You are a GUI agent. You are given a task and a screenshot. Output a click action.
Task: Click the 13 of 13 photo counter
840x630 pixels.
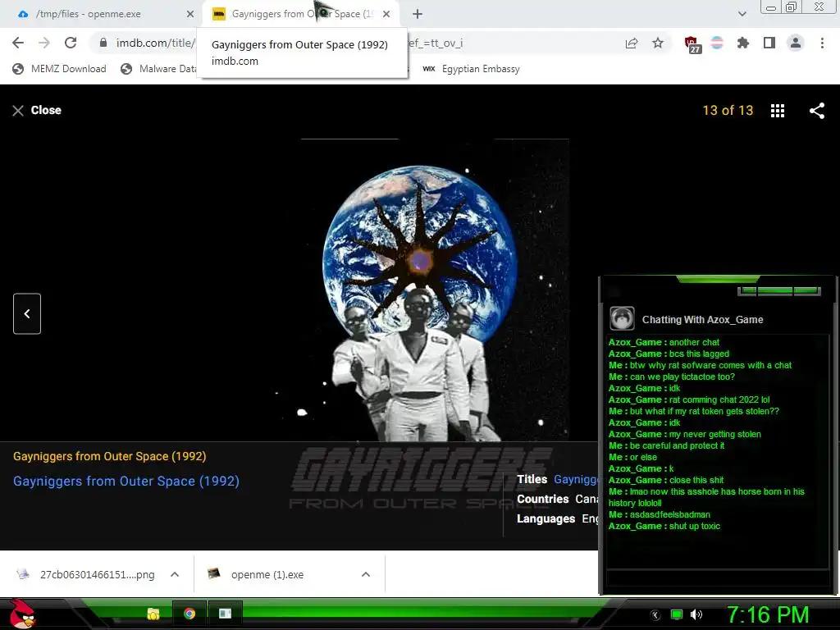(x=728, y=111)
